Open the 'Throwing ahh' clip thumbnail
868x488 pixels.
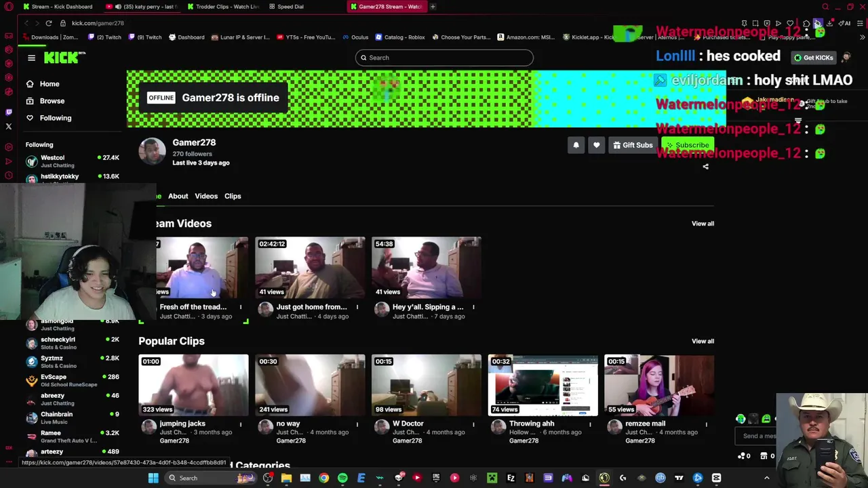[x=543, y=385]
